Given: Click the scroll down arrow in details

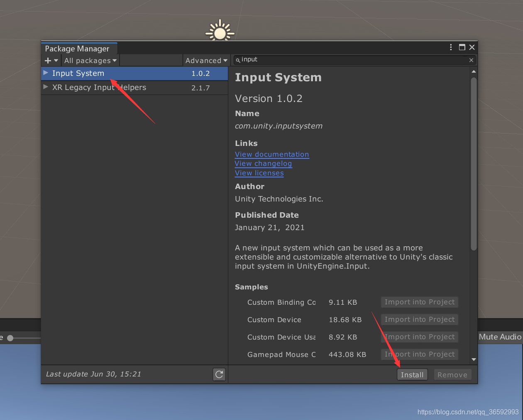Looking at the screenshot, I should point(474,359).
